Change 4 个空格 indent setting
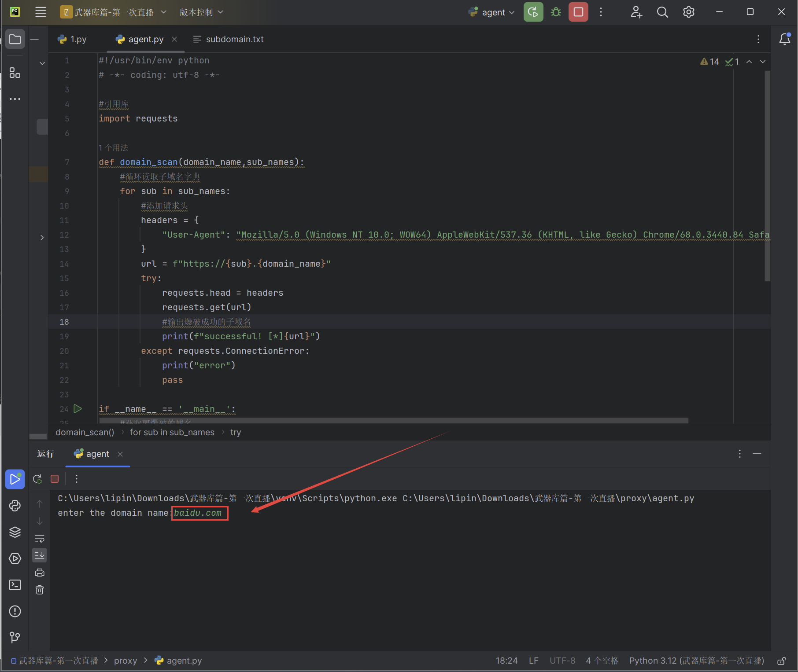 tap(602, 661)
